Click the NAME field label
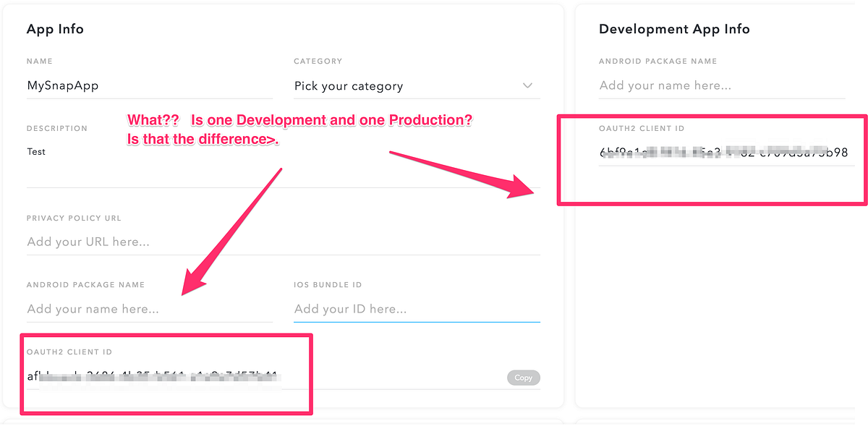Screen dimensions: 868x429 (40, 61)
